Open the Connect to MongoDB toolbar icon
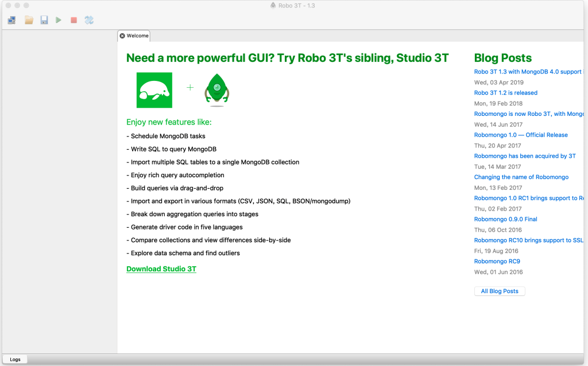Viewport: 588px width, 366px height. tap(11, 20)
